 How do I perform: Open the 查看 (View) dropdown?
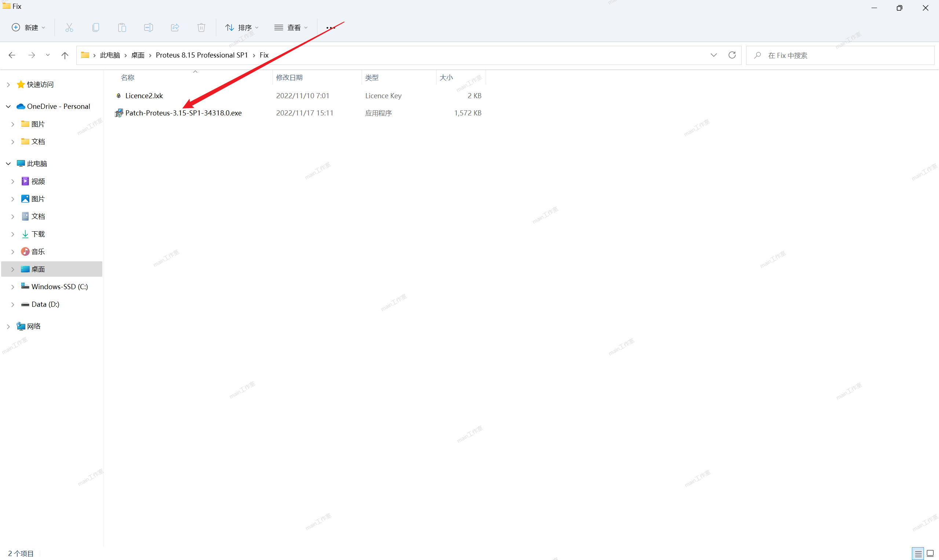pos(291,27)
